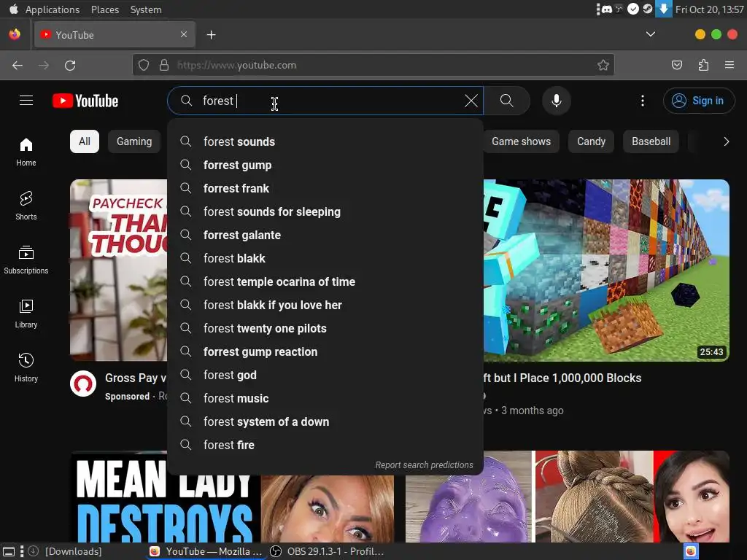
Task: Pick suggestion "forest twenty one pilots"
Action: click(x=325, y=328)
